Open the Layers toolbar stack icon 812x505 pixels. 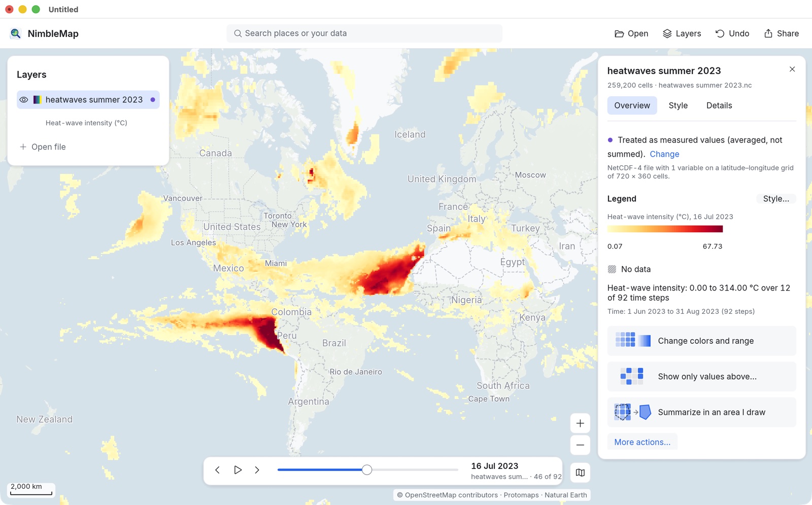[667, 33]
